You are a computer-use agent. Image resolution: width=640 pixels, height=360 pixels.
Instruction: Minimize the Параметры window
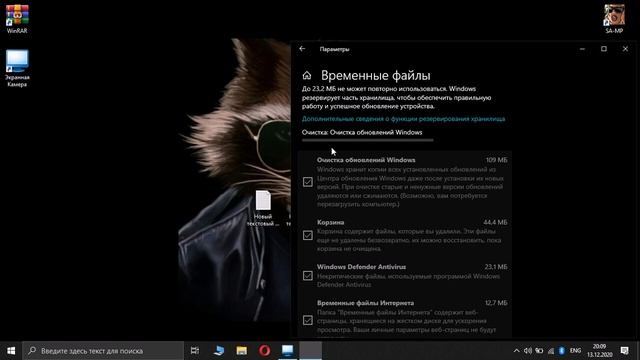point(582,49)
